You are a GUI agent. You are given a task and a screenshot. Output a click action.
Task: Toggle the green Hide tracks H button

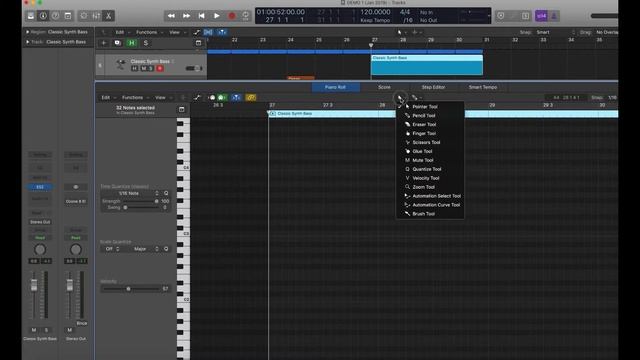[131, 43]
